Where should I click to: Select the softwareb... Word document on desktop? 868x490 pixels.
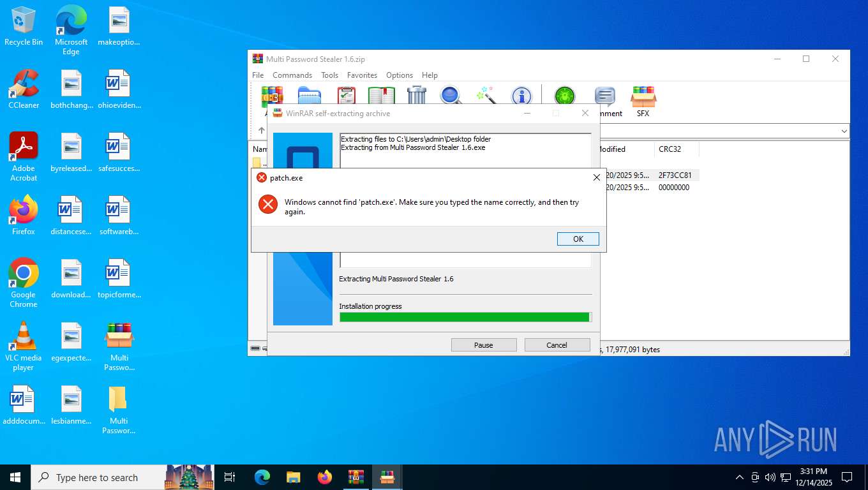point(119,216)
